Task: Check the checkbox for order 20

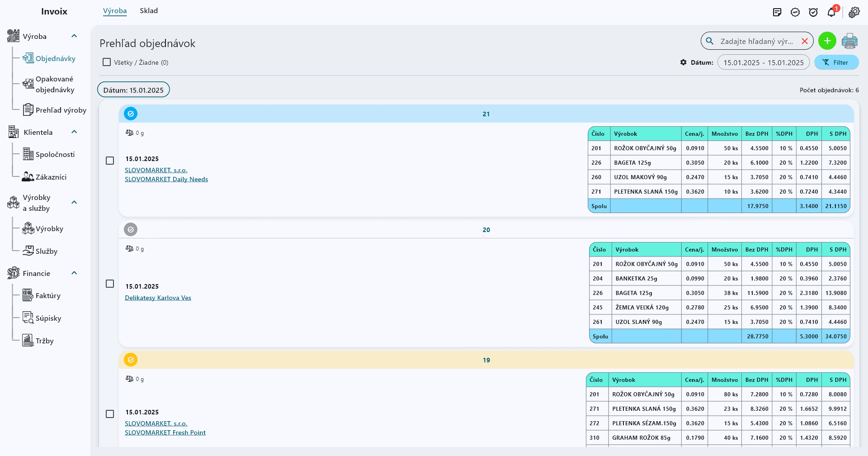Action: pos(110,284)
